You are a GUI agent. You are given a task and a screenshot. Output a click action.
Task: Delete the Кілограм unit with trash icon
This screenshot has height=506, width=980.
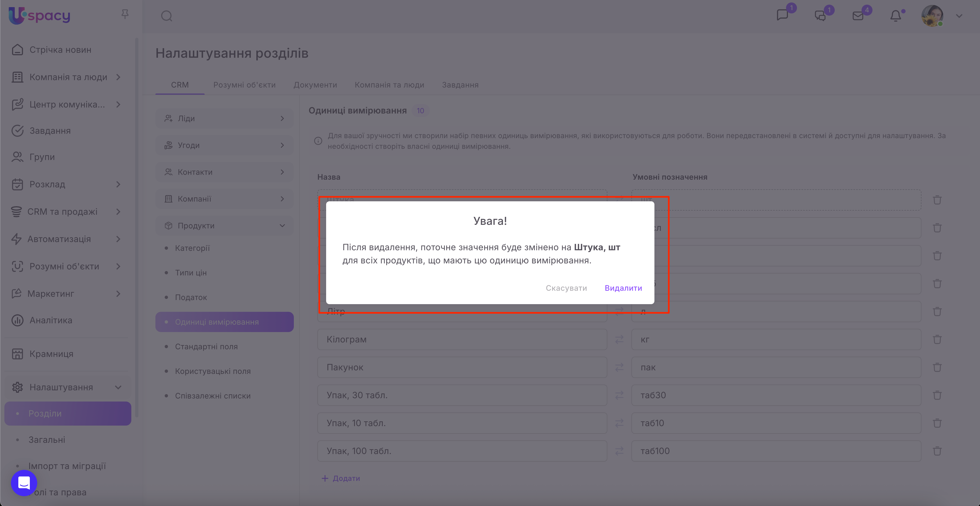[x=937, y=339]
